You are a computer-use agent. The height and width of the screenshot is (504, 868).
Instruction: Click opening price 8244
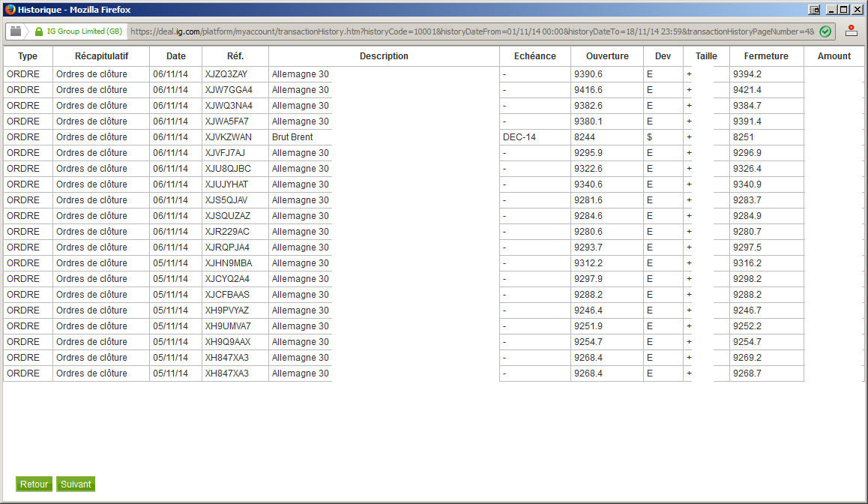pos(585,136)
